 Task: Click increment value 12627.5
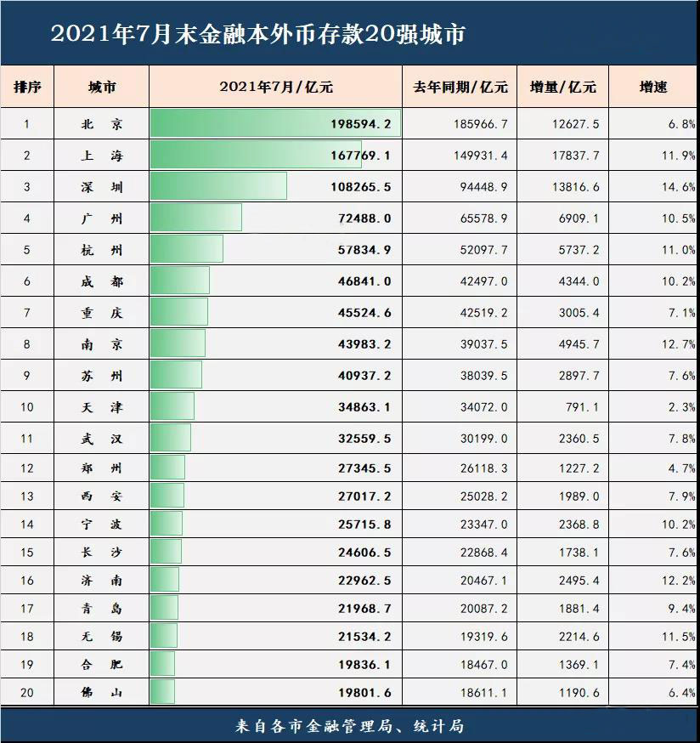pyautogui.click(x=575, y=124)
